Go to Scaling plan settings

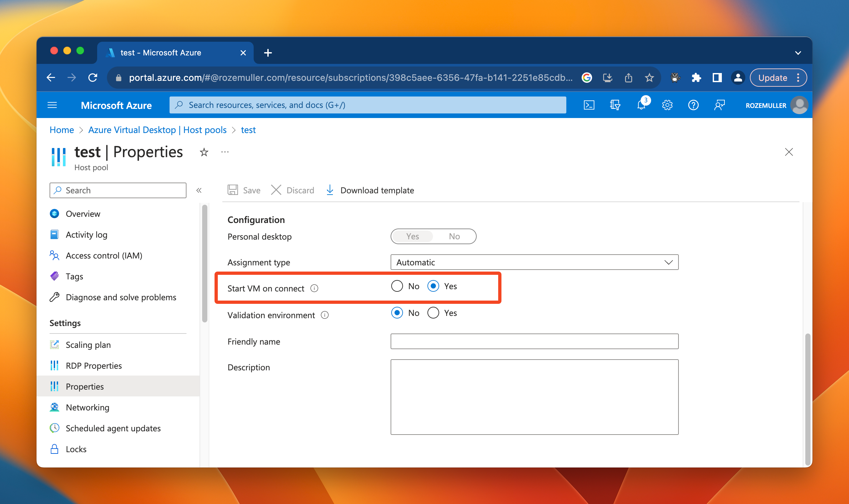88,345
